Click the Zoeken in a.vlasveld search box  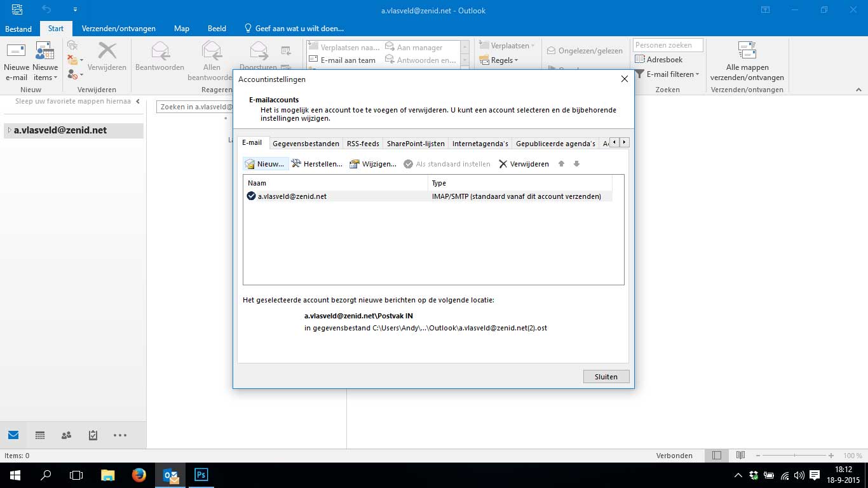point(194,107)
